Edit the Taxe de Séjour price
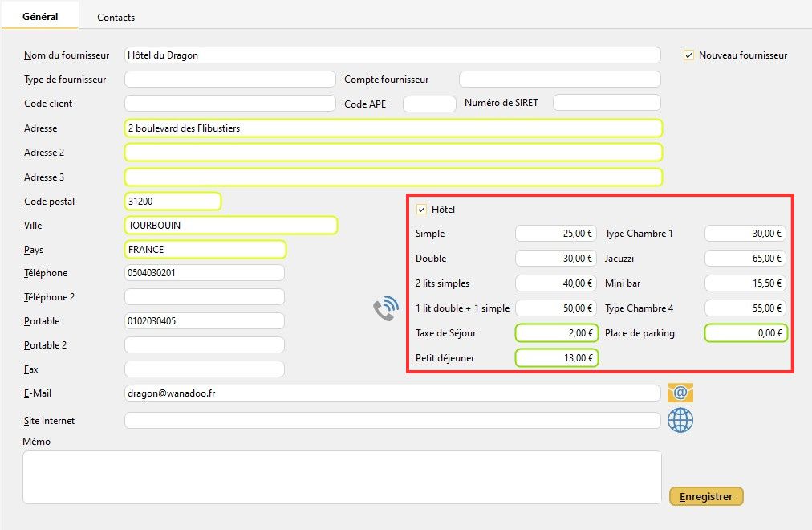This screenshot has height=530, width=812. (556, 333)
